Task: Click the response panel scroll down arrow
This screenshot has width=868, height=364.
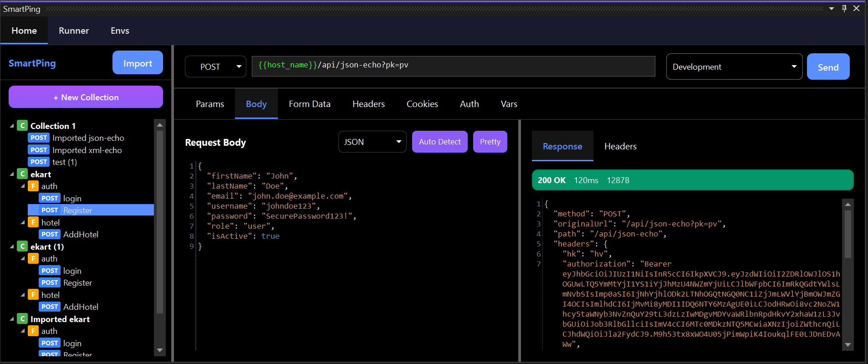Action: 848,345
